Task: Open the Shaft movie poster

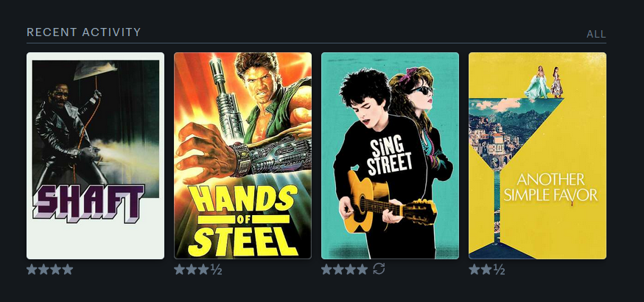Action: pos(95,155)
